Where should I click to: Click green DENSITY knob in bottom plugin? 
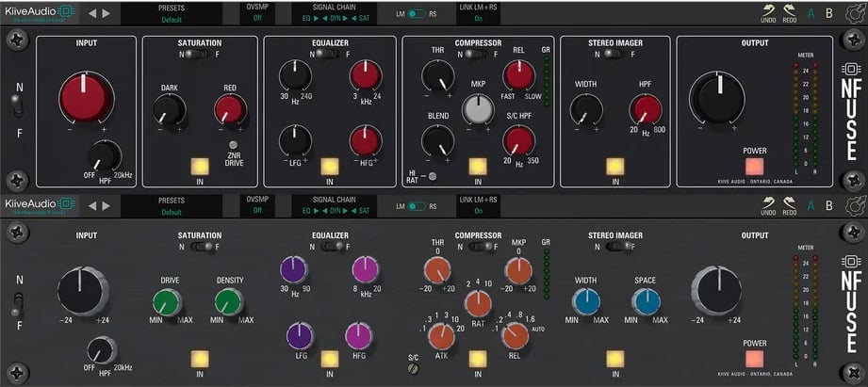point(229,302)
